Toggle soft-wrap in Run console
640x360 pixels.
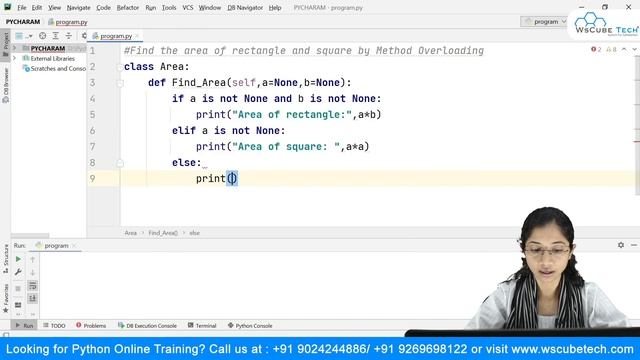coord(33,286)
